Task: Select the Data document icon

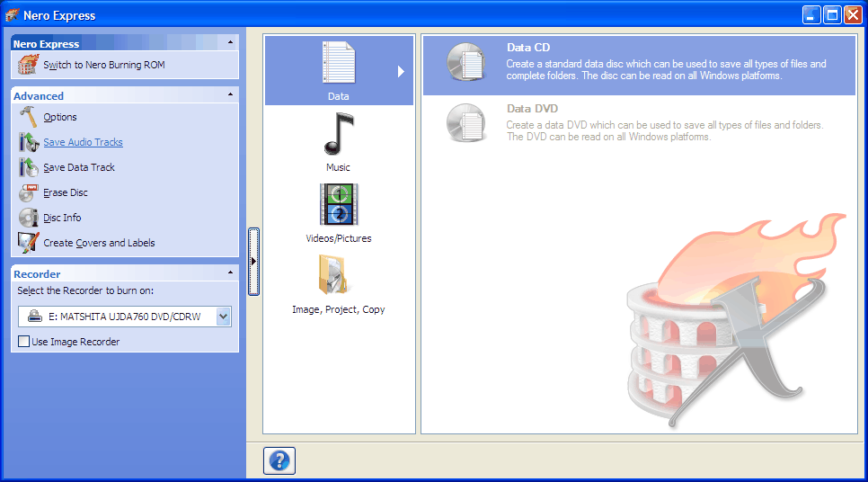Action: (x=338, y=63)
